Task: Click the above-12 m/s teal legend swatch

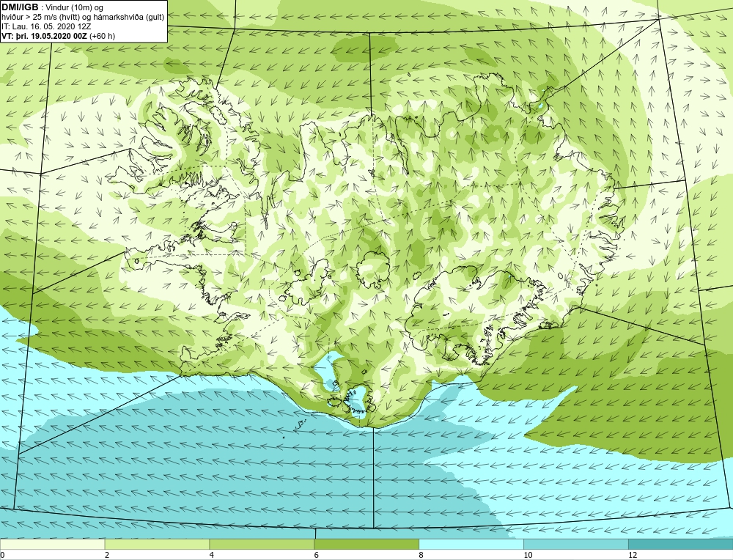Action: [681, 544]
